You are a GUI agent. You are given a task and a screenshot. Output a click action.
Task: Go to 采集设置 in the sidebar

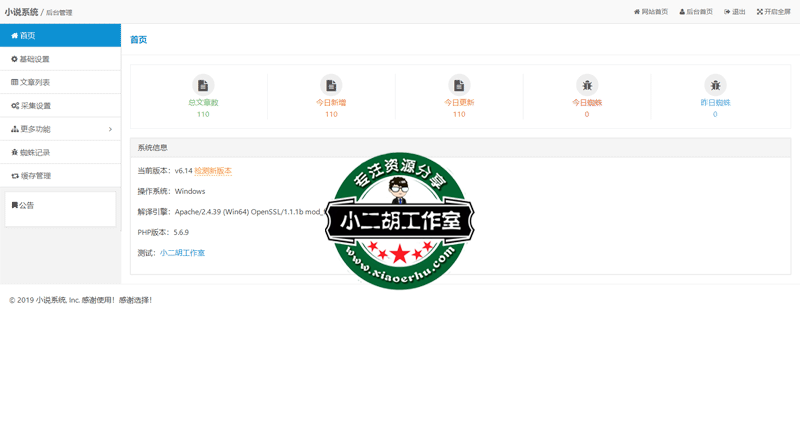click(35, 106)
